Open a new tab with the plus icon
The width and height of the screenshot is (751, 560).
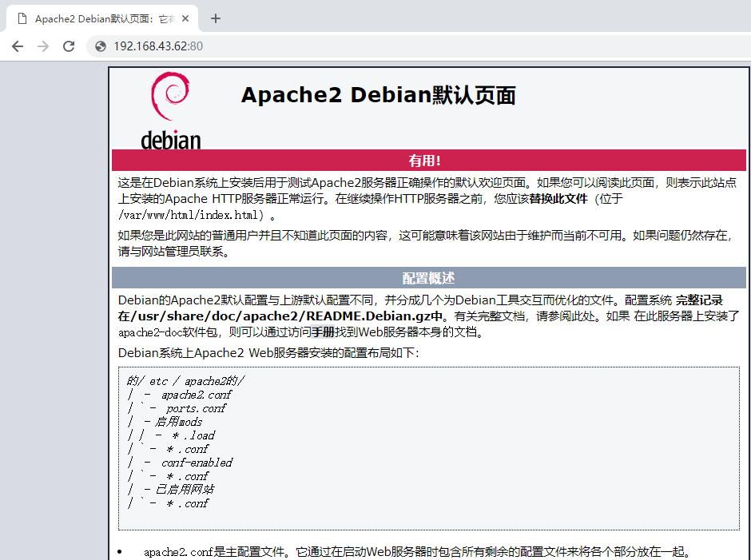coord(215,18)
